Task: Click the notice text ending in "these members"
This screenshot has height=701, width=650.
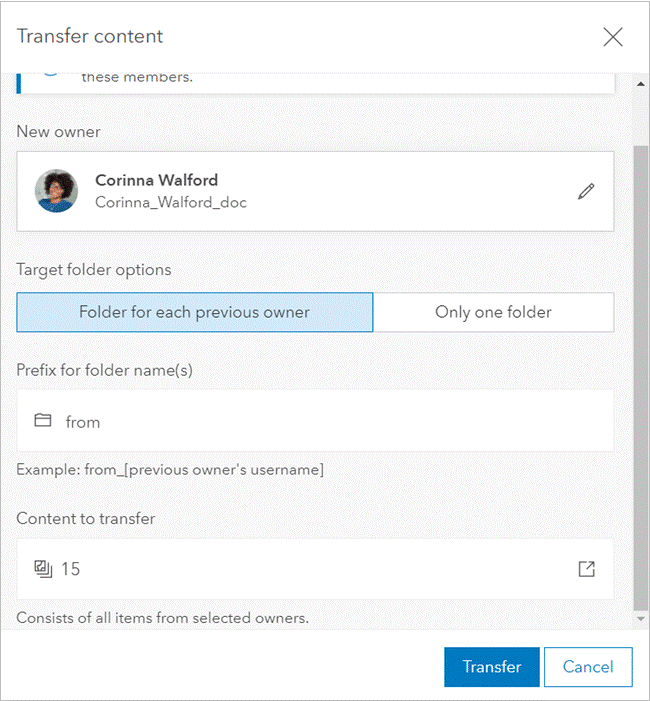Action: 137,77
